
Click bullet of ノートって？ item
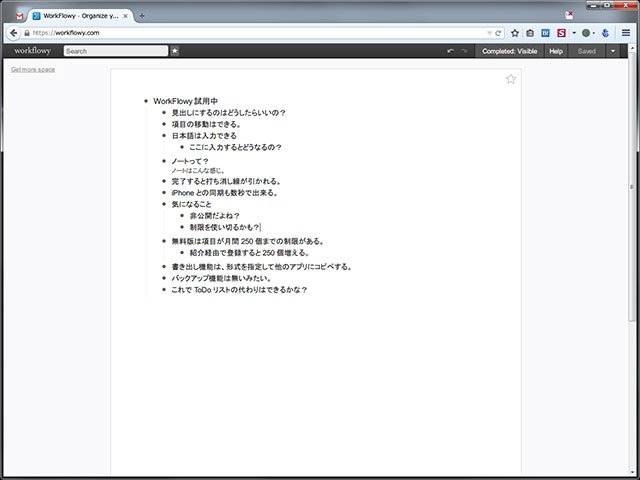tap(164, 161)
